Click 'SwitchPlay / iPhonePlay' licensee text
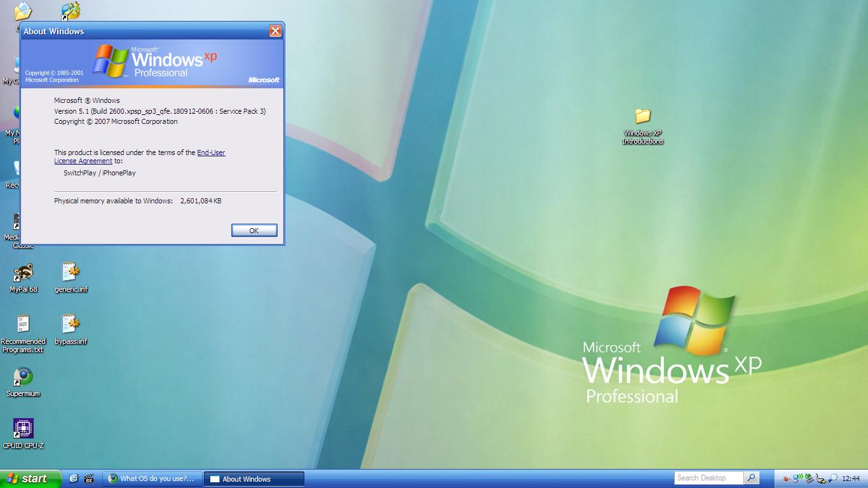Screen dimensions: 868x488 [x=100, y=173]
